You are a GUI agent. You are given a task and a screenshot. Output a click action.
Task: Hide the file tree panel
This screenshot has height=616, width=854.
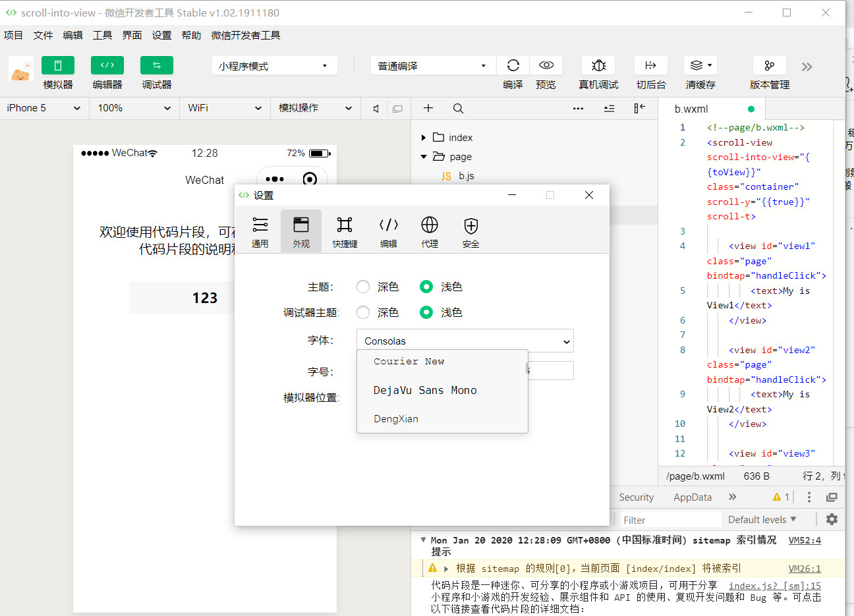click(x=639, y=108)
